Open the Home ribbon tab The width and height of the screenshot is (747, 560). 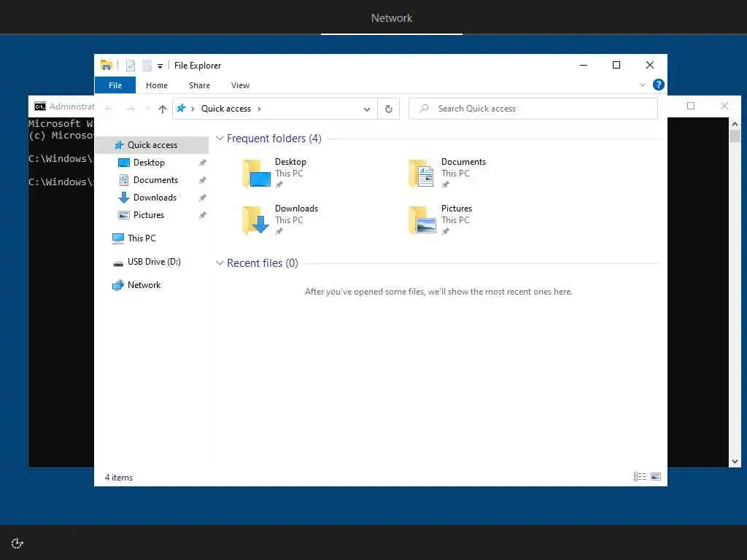[157, 85]
